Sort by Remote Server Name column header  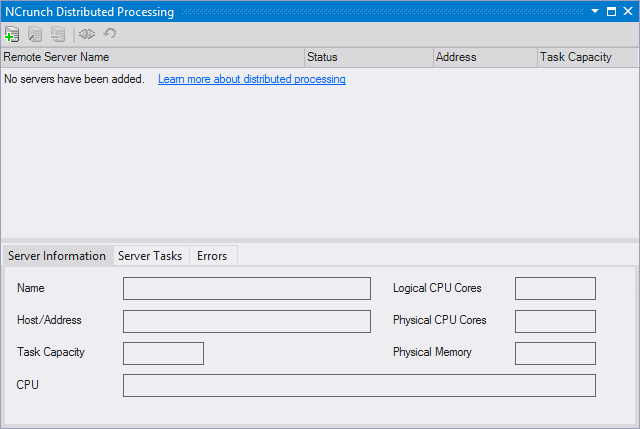coord(152,57)
